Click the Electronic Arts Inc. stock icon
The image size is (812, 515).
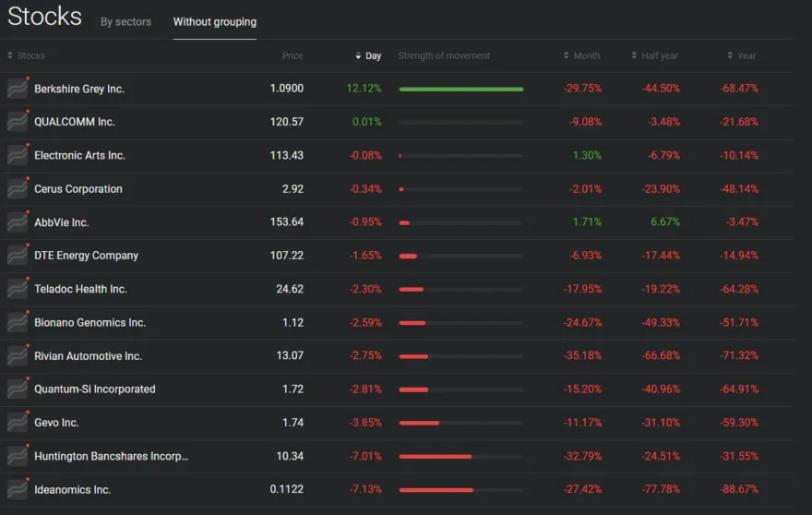coord(18,155)
